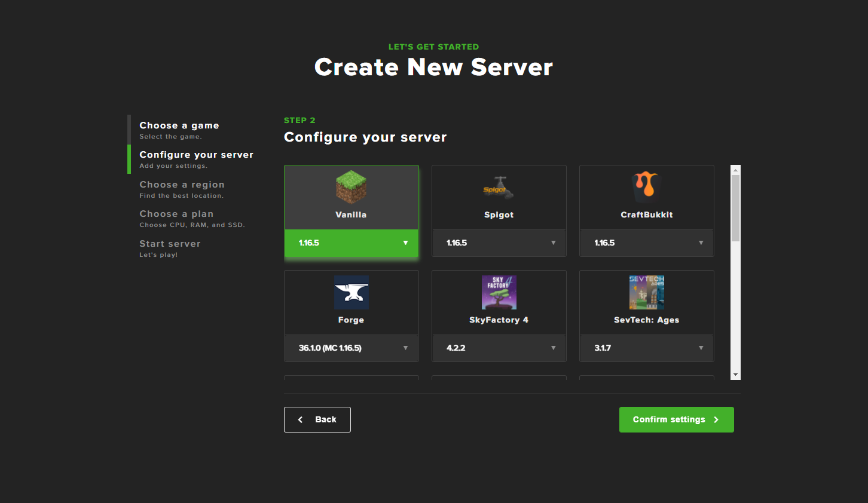The width and height of the screenshot is (868, 503).
Task: Click the STEP 2 label
Action: [299, 120]
